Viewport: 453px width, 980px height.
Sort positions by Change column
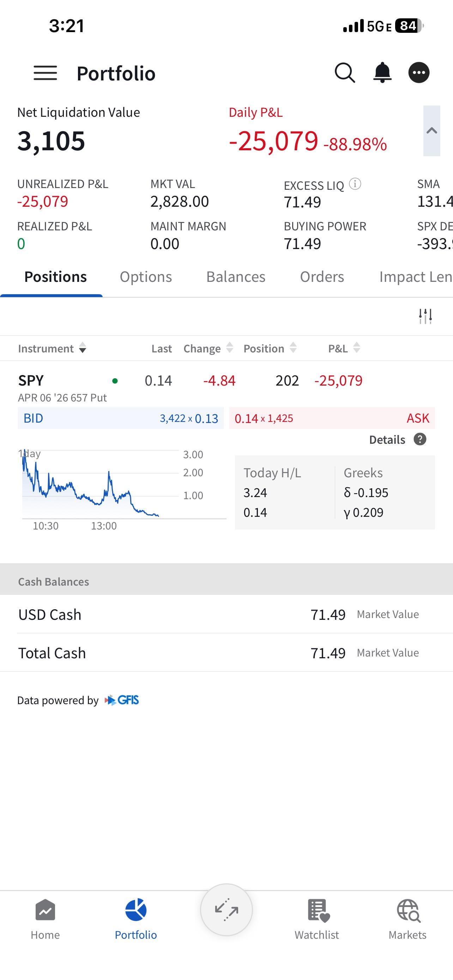208,349
